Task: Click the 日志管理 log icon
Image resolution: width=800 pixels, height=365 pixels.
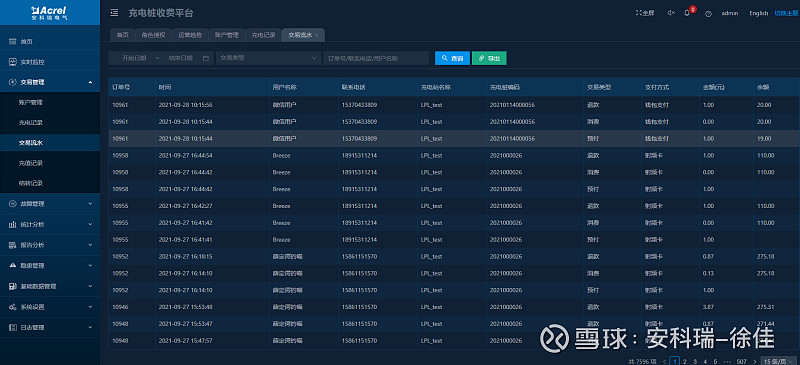Action: click(x=13, y=327)
